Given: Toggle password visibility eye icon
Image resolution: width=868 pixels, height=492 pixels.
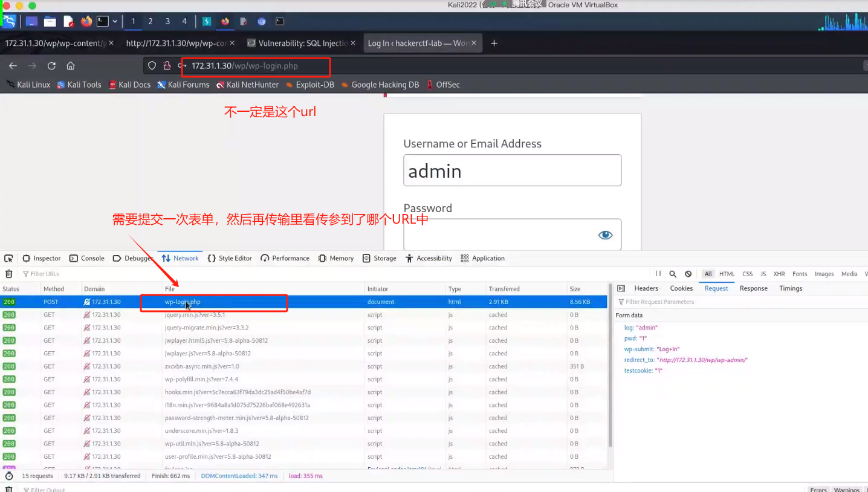Looking at the screenshot, I should pyautogui.click(x=605, y=235).
